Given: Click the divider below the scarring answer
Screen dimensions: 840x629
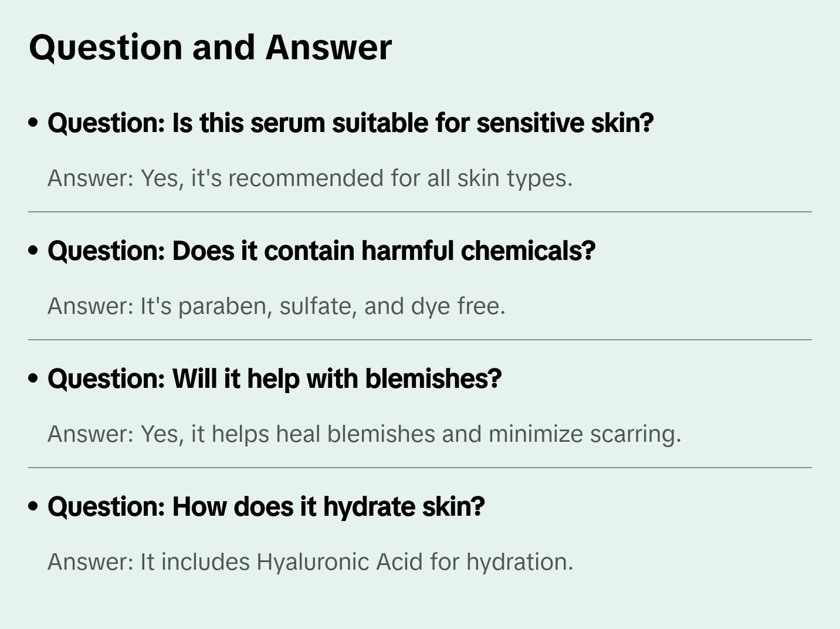Looking at the screenshot, I should pos(420,468).
